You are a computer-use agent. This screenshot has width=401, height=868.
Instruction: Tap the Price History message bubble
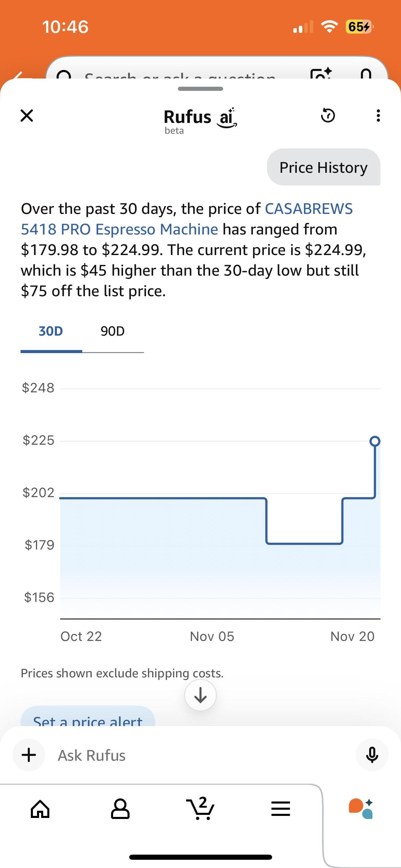tap(323, 168)
